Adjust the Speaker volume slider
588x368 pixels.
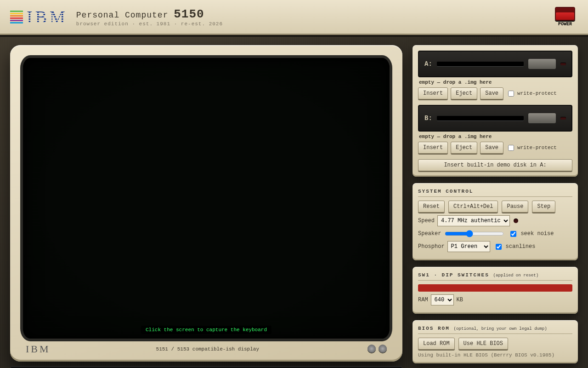click(474, 234)
